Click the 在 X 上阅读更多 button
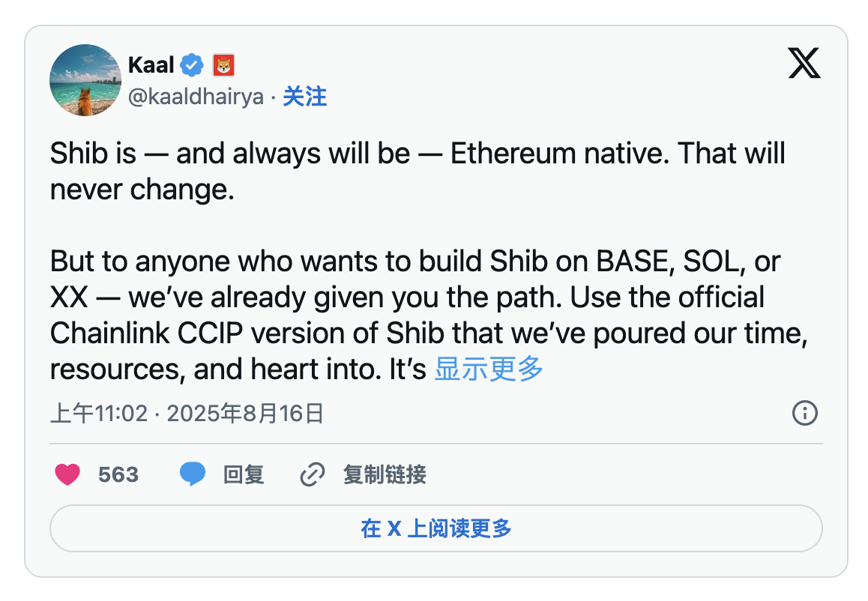Viewport: 868px width, 601px height. pos(435,528)
